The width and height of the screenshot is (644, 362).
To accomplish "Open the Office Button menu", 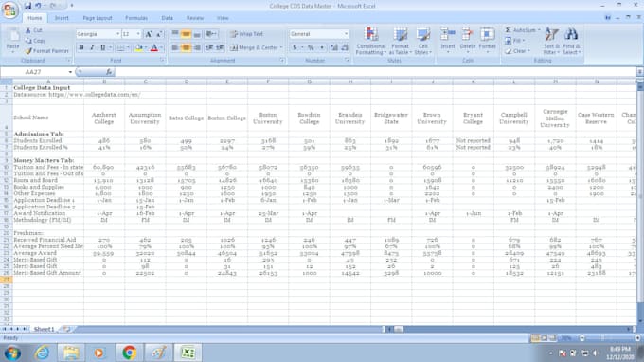I will [x=9, y=9].
